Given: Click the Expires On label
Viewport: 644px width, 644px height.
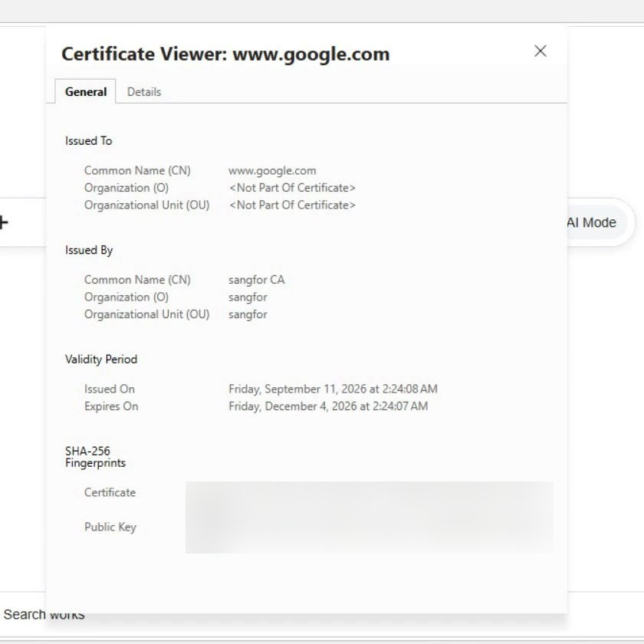Looking at the screenshot, I should [111, 406].
